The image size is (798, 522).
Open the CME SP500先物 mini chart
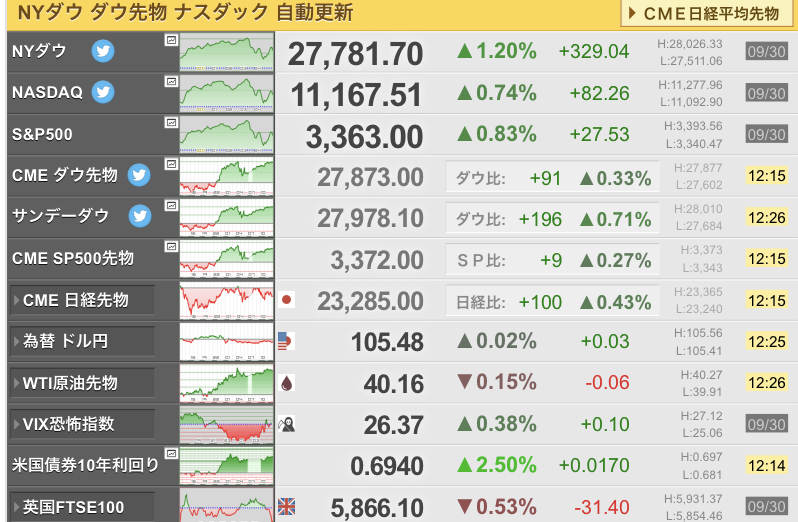pyautogui.click(x=226, y=259)
